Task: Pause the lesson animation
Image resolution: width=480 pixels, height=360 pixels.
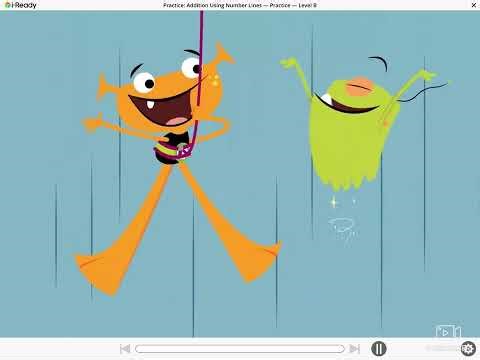Action: tap(379, 349)
